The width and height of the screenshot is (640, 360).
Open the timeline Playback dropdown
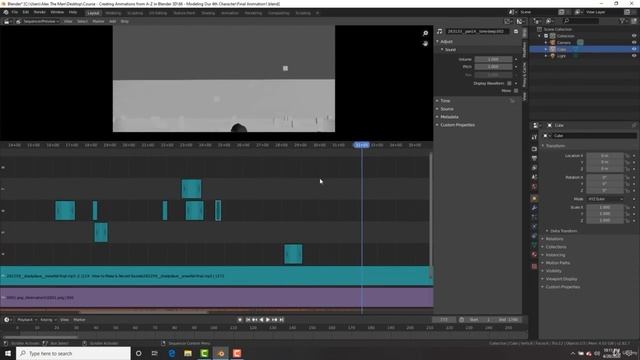(27, 320)
